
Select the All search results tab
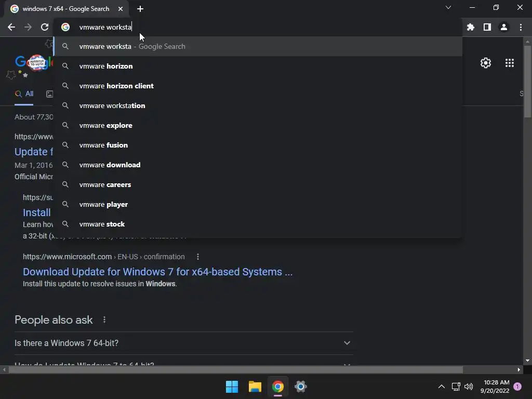coord(24,94)
